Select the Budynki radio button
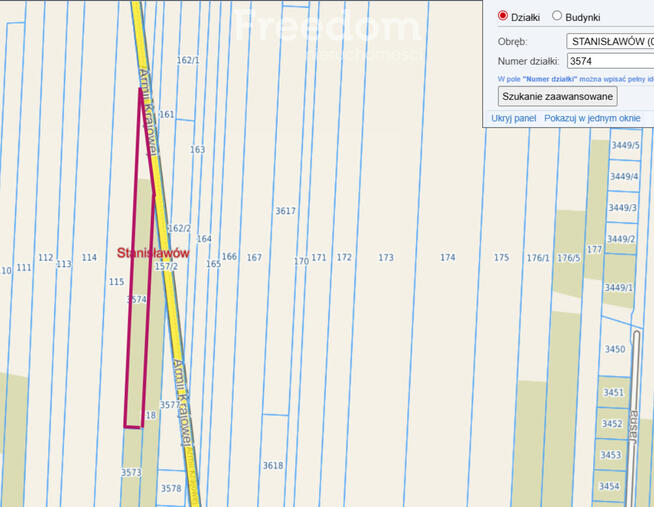 tap(557, 16)
